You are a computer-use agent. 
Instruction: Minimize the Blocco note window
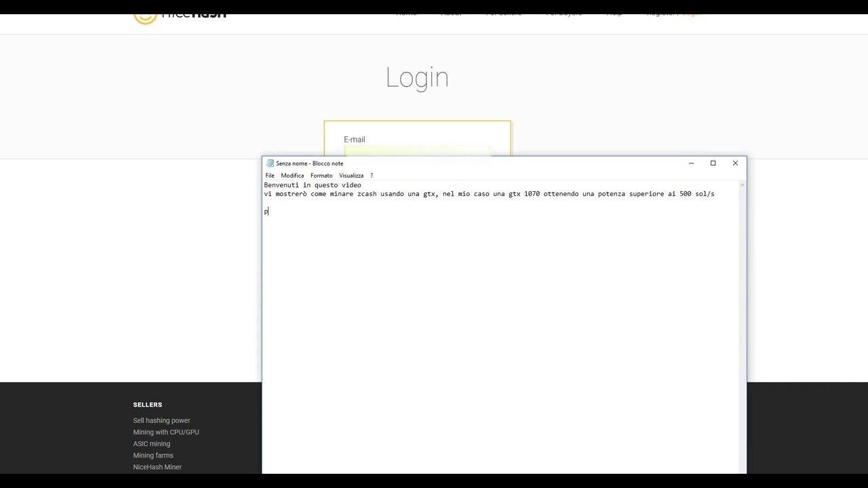point(691,163)
